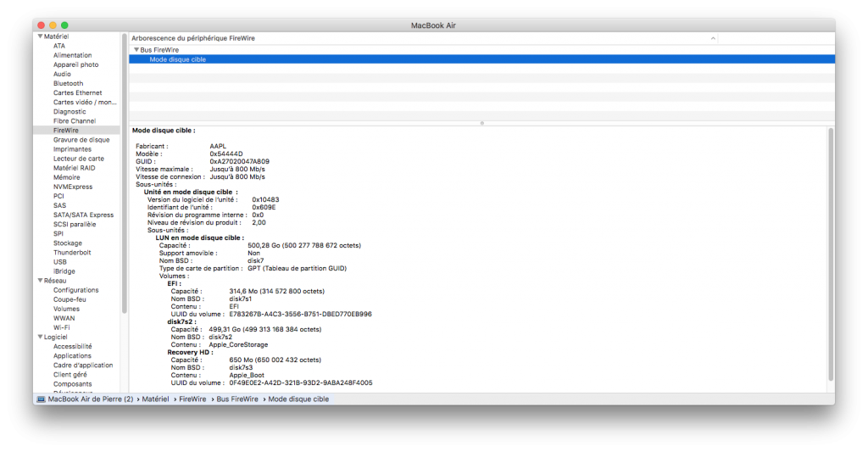Screen dimensions: 868x452
Task: Collapse the Réseau section triangle
Action: point(40,281)
